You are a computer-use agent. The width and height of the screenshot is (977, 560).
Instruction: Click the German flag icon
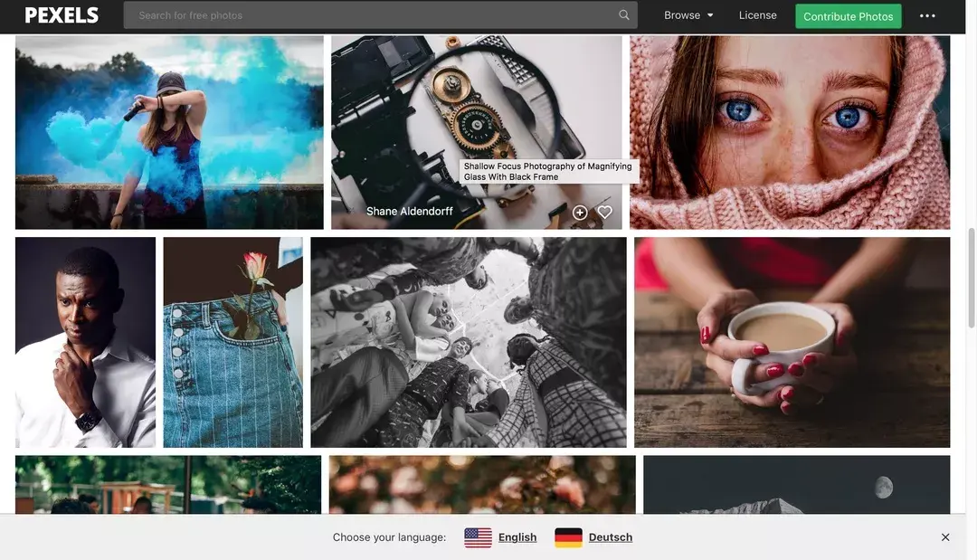tap(568, 537)
